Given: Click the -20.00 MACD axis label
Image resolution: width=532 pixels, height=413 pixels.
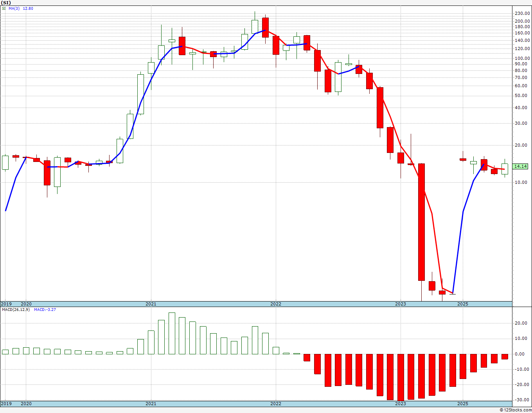Looking at the screenshot, I should [523, 384].
